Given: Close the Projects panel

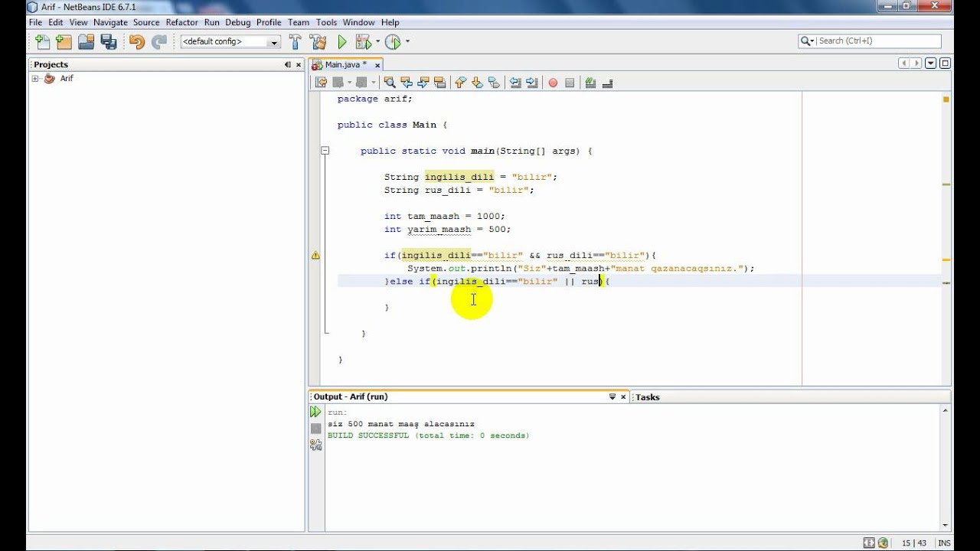Looking at the screenshot, I should [298, 64].
